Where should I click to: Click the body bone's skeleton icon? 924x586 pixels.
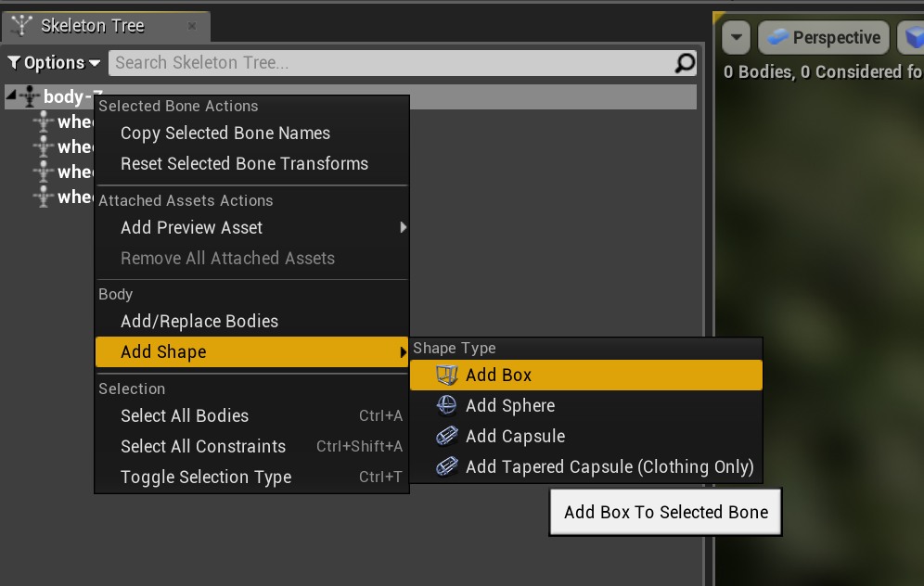click(x=30, y=96)
